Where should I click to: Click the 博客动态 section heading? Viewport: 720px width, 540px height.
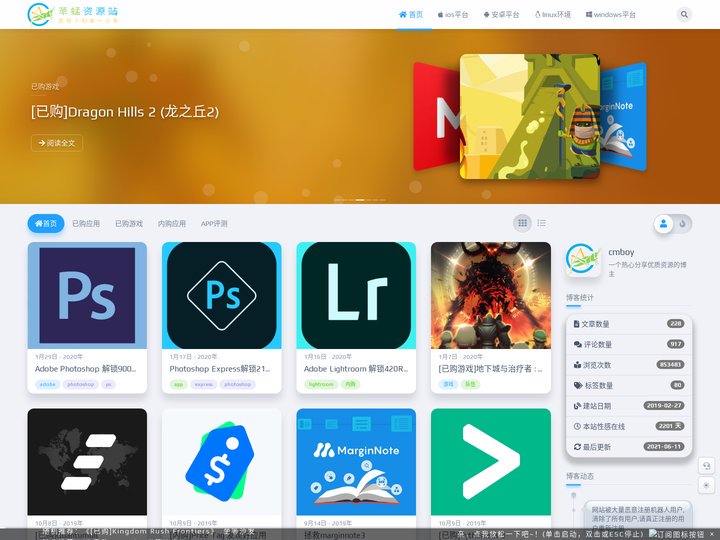[579, 476]
